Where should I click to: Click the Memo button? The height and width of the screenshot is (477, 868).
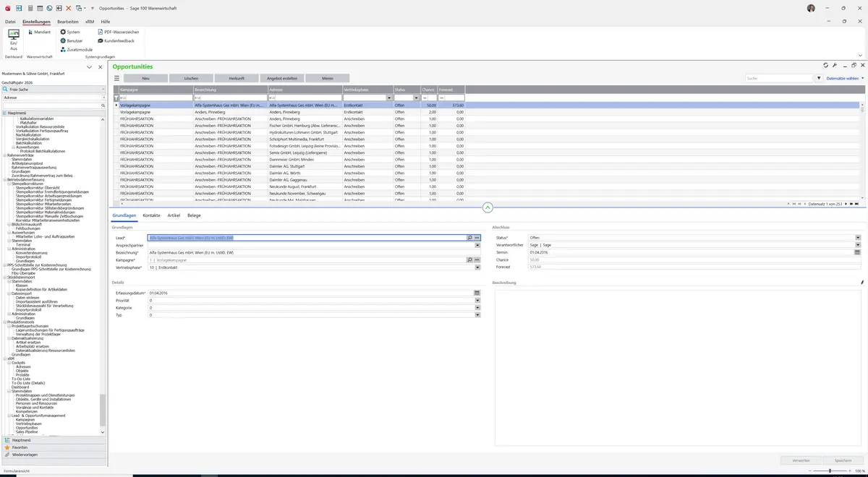(328, 78)
